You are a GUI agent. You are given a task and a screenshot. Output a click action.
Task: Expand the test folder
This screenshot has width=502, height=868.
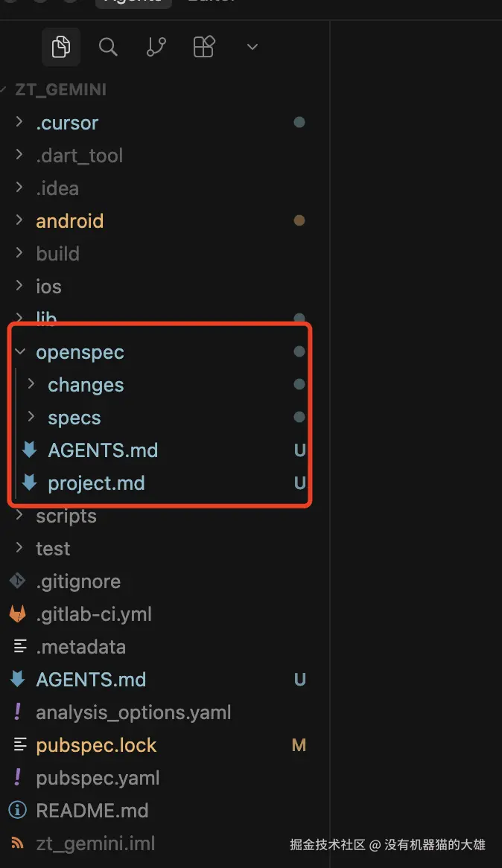pyautogui.click(x=19, y=548)
